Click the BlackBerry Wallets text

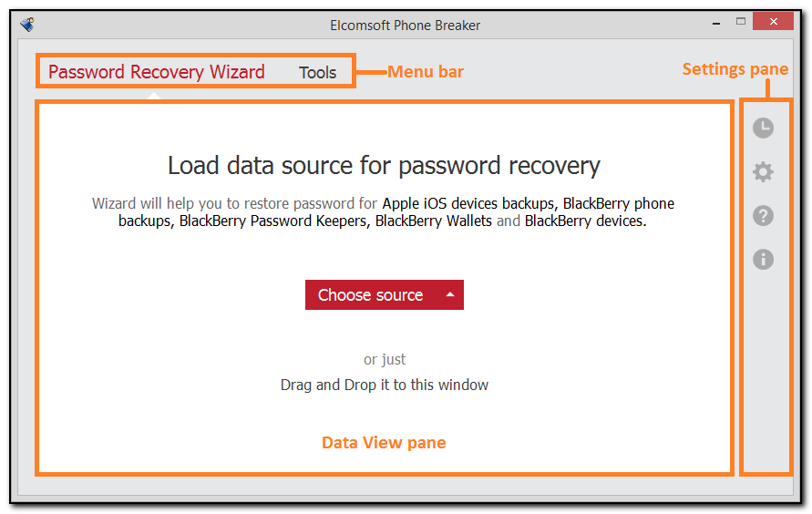pos(433,221)
